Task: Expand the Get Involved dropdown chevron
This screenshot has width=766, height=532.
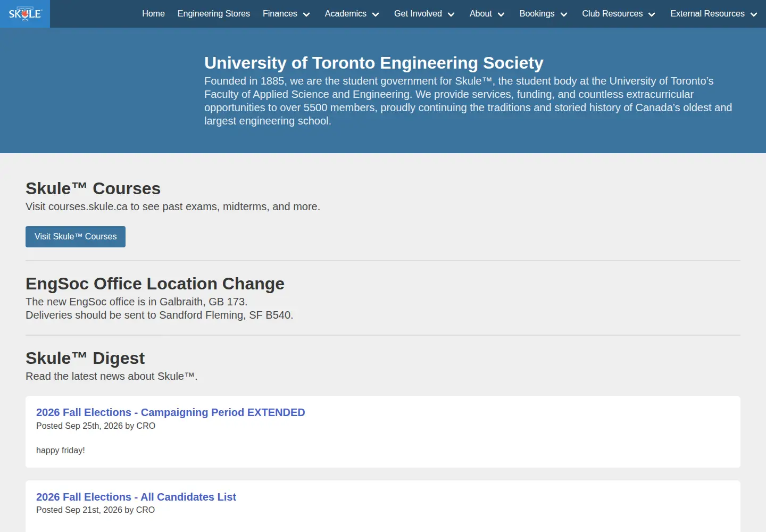Action: pos(451,14)
